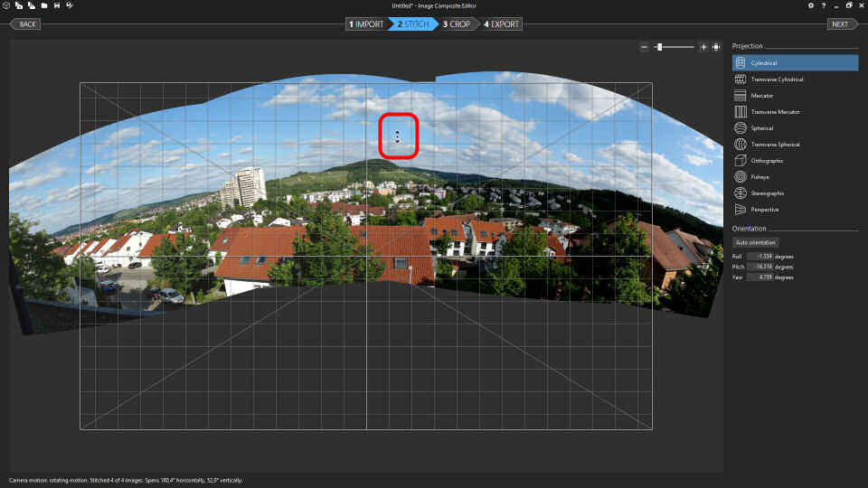Open help with the question mark icon
Viewport: 868px width, 488px height.
[823, 5]
